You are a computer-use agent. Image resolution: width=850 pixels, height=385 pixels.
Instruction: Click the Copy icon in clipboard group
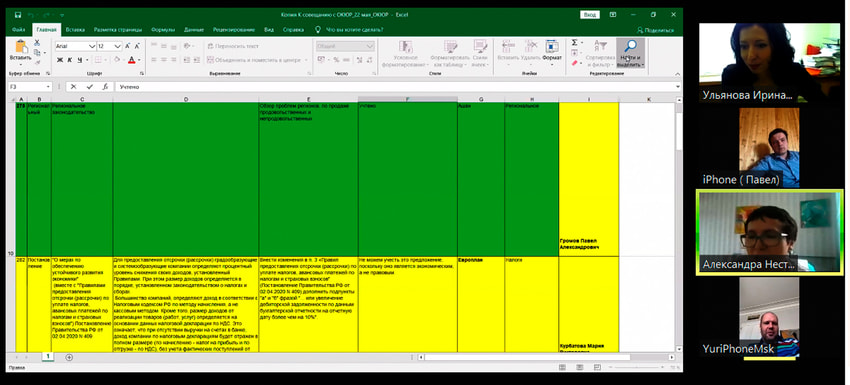pyautogui.click(x=37, y=53)
